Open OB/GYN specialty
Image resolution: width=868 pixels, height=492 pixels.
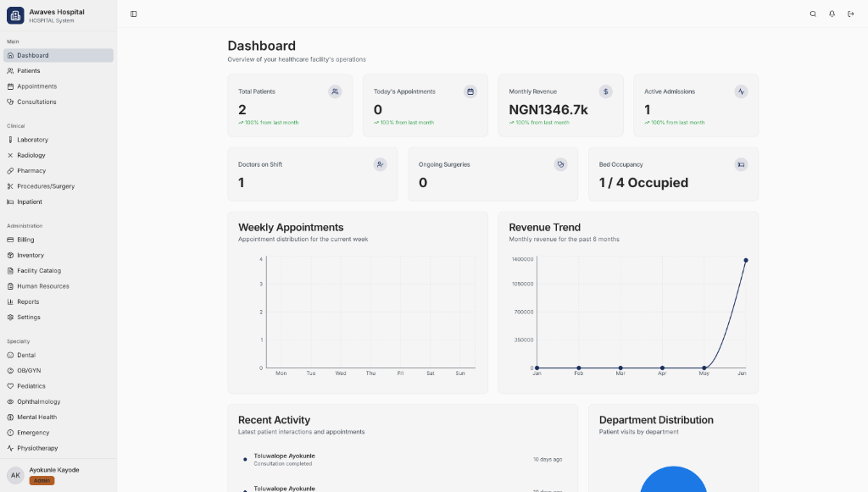58,371
